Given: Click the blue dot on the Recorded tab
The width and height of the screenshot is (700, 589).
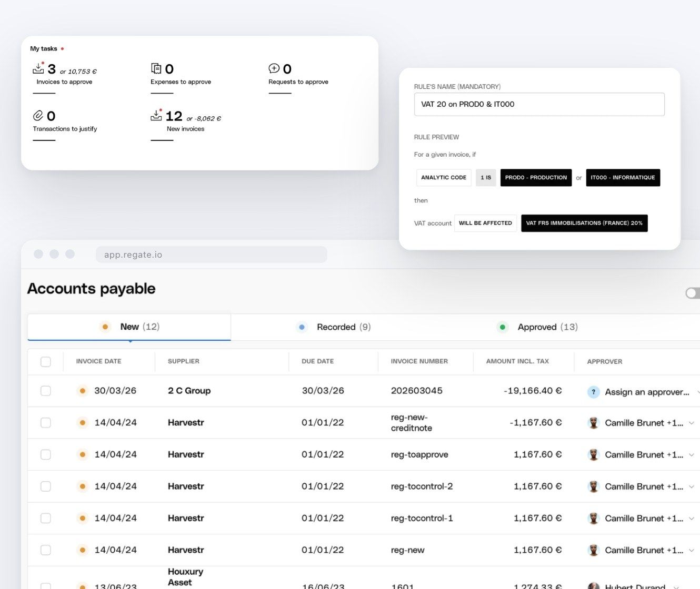Looking at the screenshot, I should (302, 327).
